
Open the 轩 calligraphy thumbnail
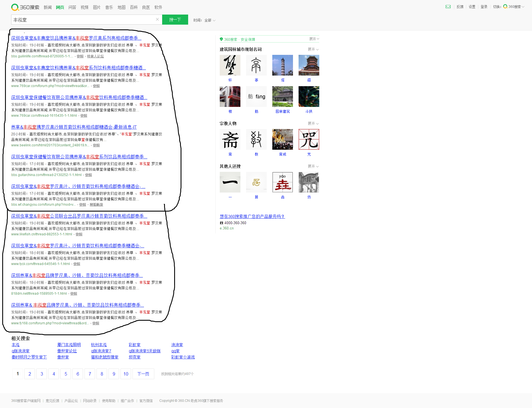(x=230, y=65)
